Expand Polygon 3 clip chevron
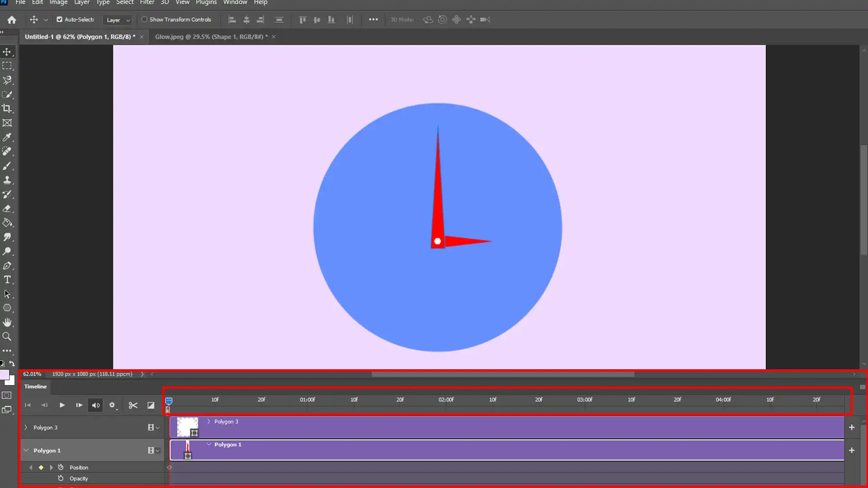Image resolution: width=868 pixels, height=488 pixels. pos(208,421)
